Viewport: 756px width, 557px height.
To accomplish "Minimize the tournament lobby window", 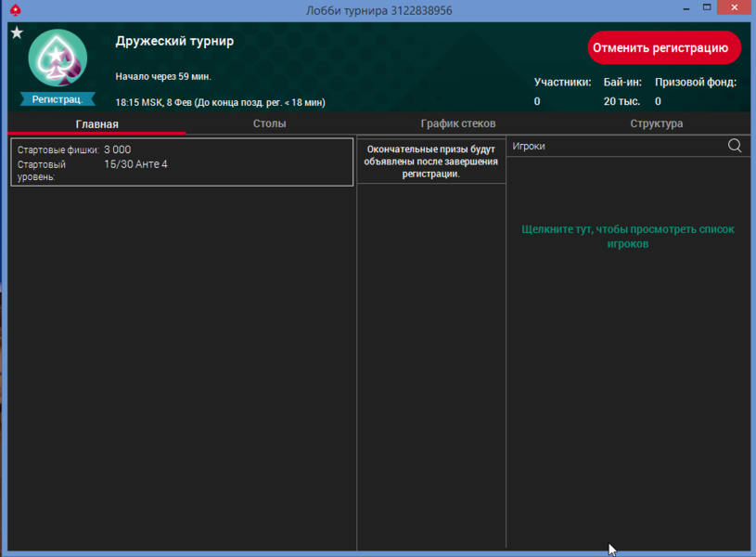I will [686, 7].
